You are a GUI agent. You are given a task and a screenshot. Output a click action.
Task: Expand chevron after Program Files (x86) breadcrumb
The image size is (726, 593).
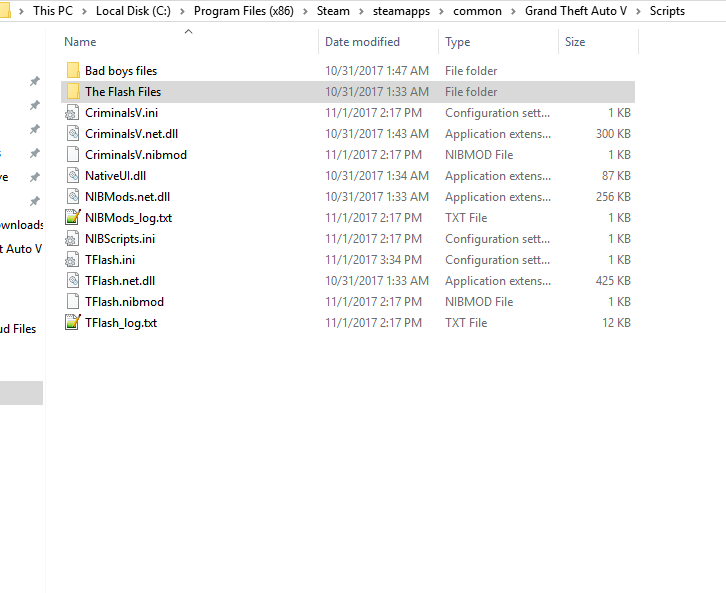(x=305, y=11)
